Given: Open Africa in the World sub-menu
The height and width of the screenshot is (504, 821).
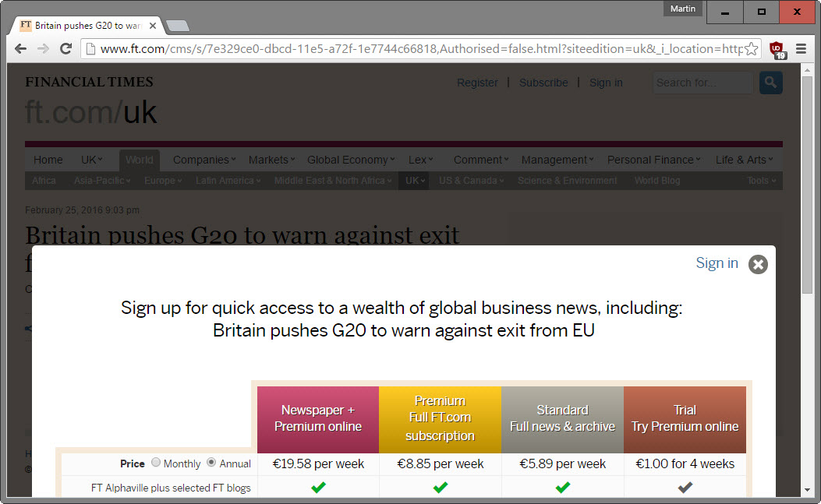Looking at the screenshot, I should click(44, 181).
